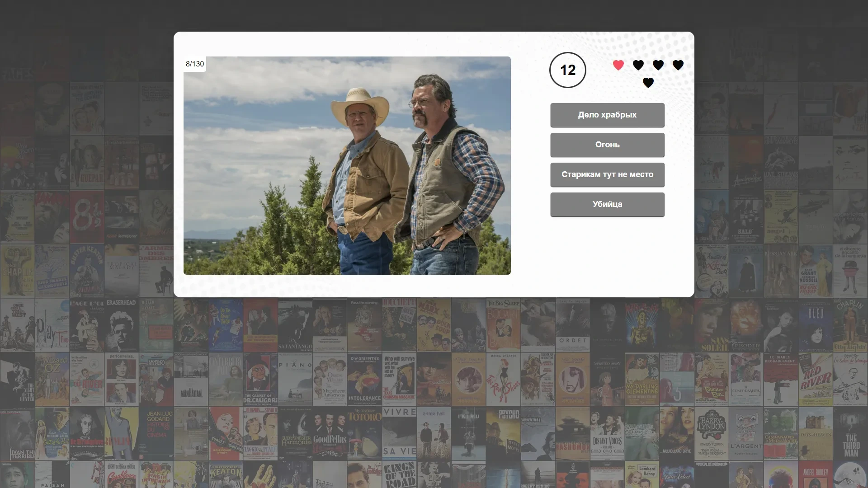Click the Ivan the Terrible poster
This screenshot has width=868, height=488.
tap(17, 434)
